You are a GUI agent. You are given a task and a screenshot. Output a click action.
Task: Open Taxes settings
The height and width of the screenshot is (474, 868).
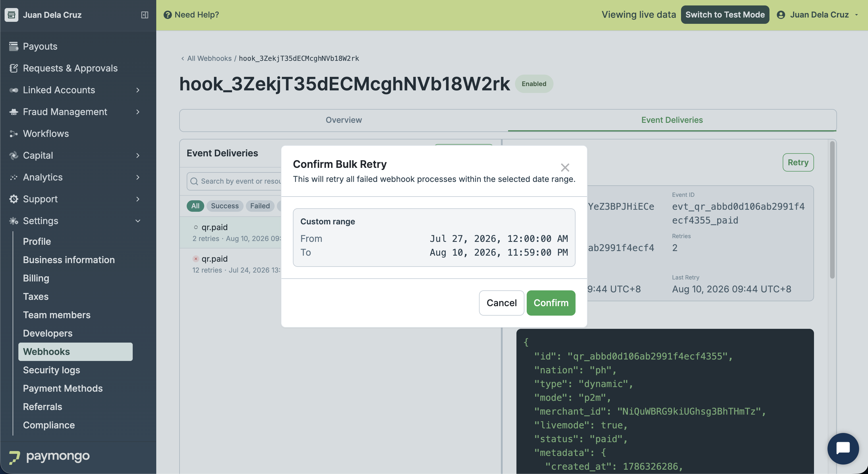click(36, 297)
